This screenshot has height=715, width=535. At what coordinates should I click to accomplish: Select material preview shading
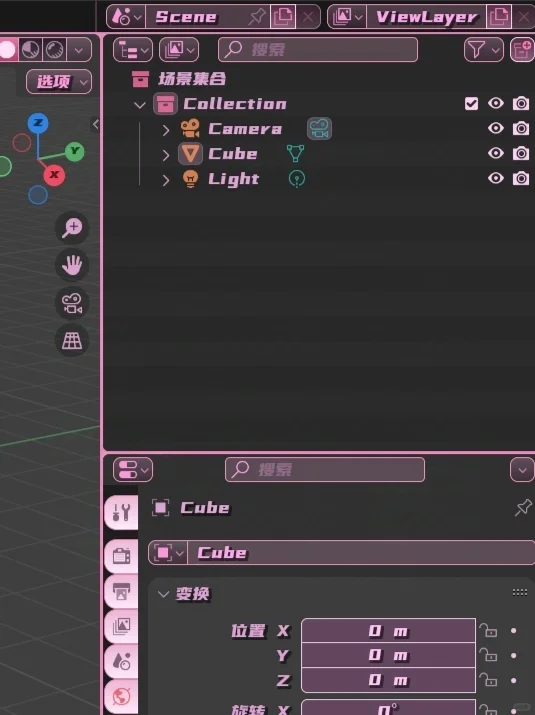31,49
